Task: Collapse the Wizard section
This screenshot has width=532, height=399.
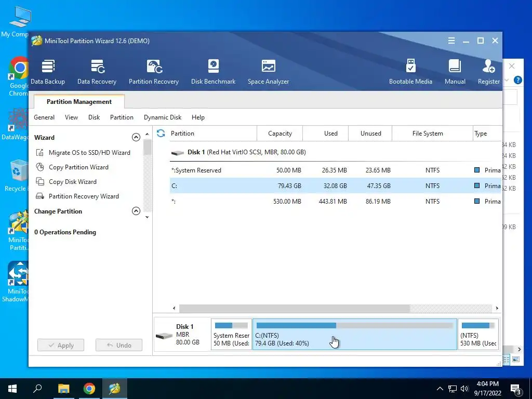Action: 136,137
